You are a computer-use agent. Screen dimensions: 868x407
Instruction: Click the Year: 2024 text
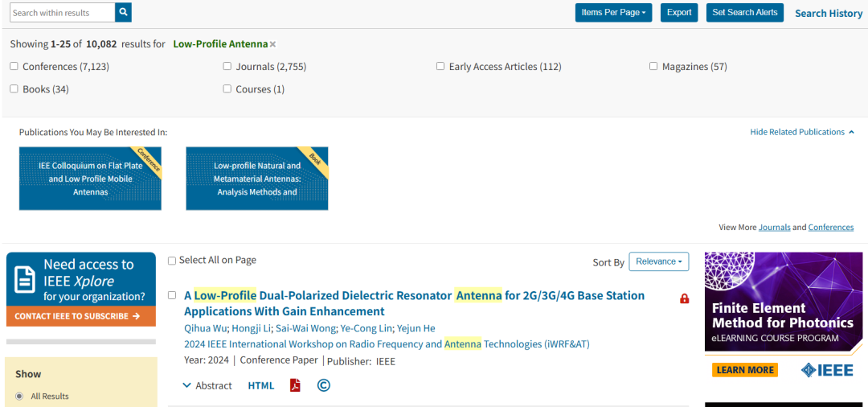(x=206, y=360)
